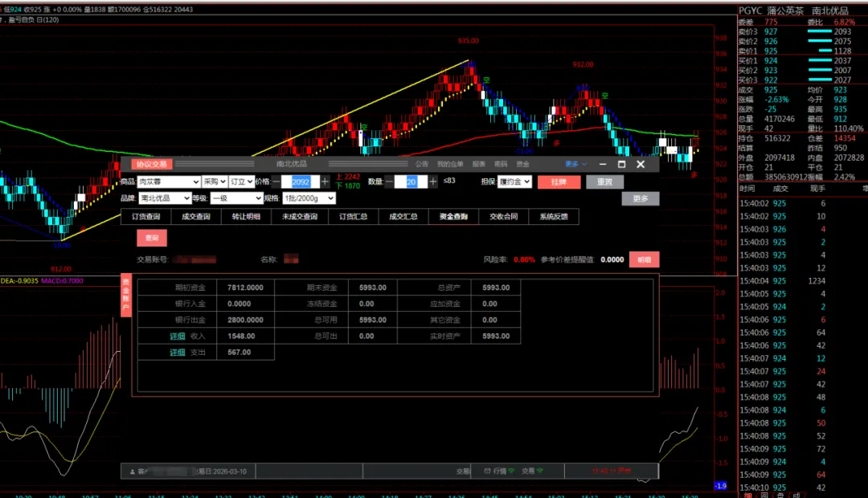Click the MACD:0.7000 indicator label

click(62, 280)
